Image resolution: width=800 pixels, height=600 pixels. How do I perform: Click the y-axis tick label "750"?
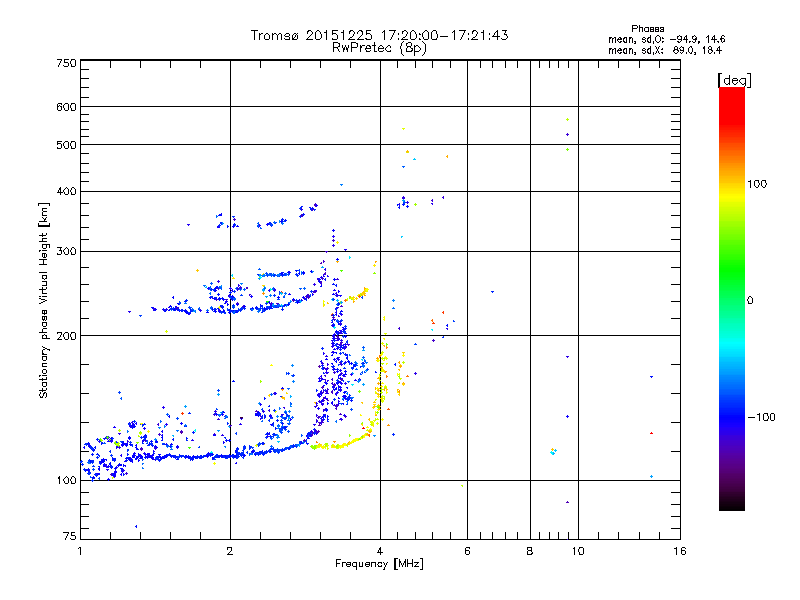pos(67,63)
